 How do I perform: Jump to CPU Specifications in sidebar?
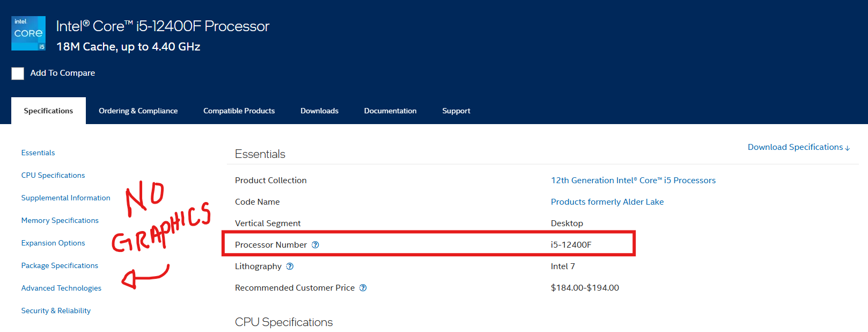53,175
